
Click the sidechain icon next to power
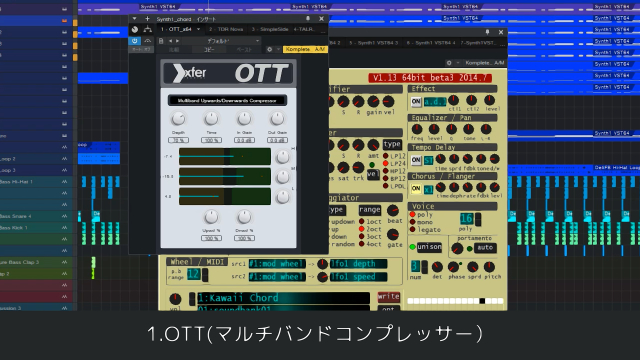click(147, 41)
